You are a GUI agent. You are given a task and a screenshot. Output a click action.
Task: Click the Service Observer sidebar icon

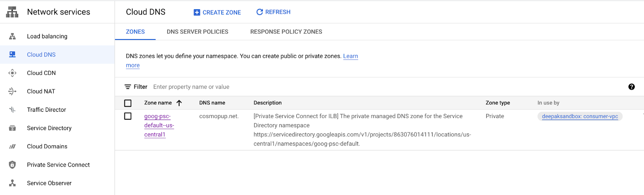[12, 183]
